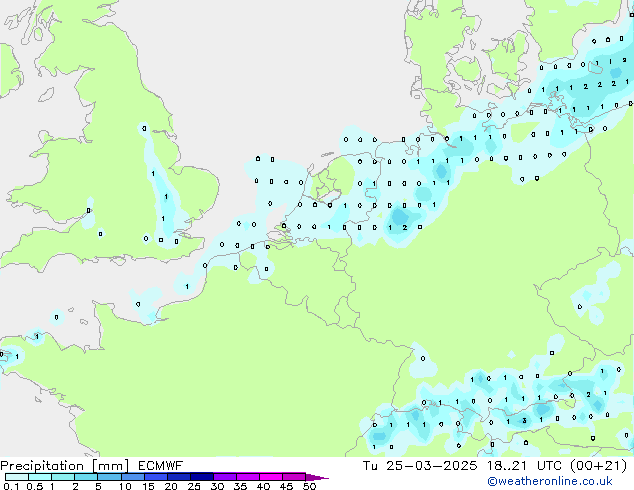This screenshot has height=490, width=634.
Task: Click the legend scale label '25'
Action: [194, 486]
